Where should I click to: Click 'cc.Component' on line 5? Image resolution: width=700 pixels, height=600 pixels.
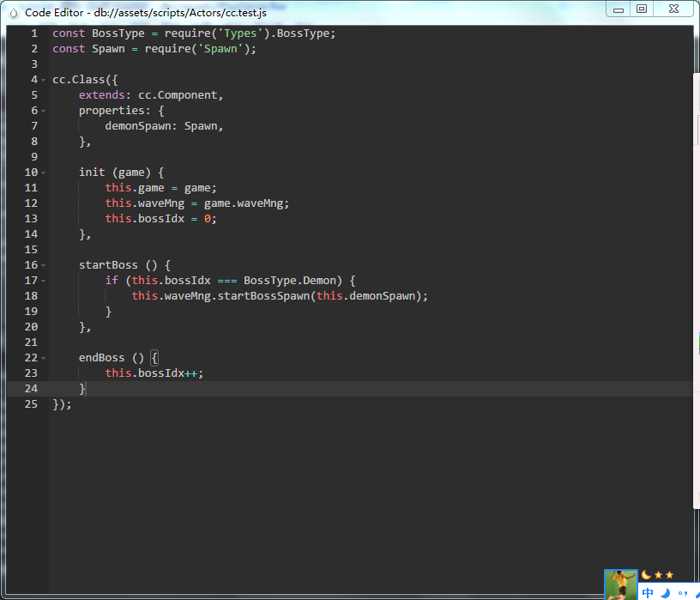(x=178, y=95)
